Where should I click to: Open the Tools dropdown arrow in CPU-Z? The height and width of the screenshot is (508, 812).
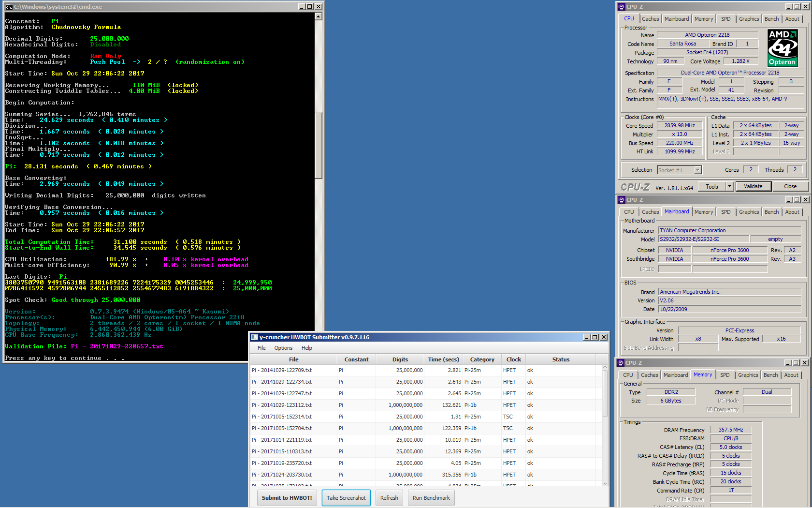(730, 186)
